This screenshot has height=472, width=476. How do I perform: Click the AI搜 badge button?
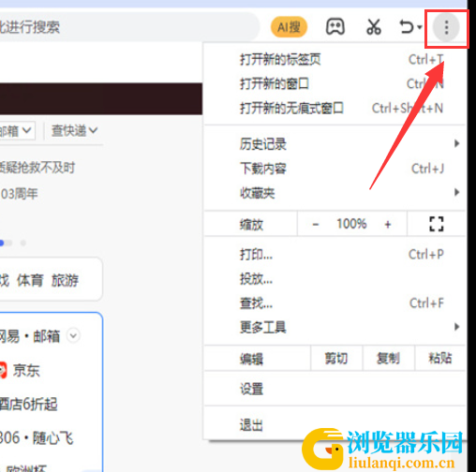click(289, 27)
